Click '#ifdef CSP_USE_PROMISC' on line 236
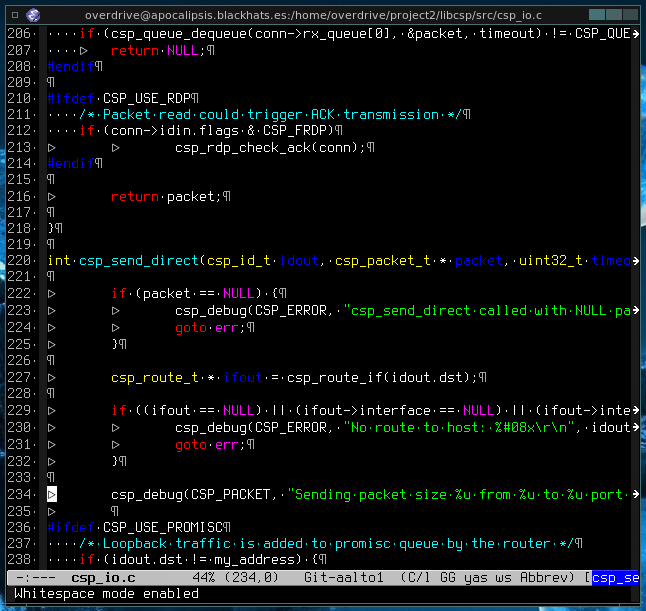The height and width of the screenshot is (611, 646). click(135, 527)
